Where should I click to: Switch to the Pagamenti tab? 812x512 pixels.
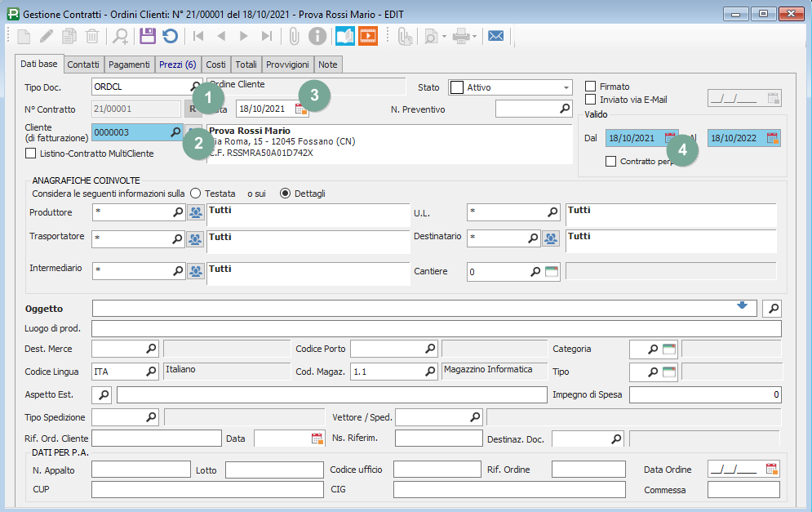click(x=129, y=65)
